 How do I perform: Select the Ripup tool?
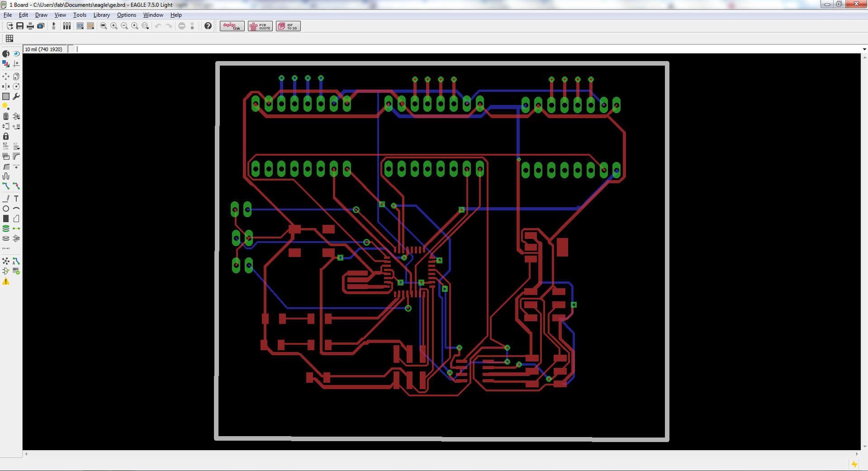click(16, 186)
